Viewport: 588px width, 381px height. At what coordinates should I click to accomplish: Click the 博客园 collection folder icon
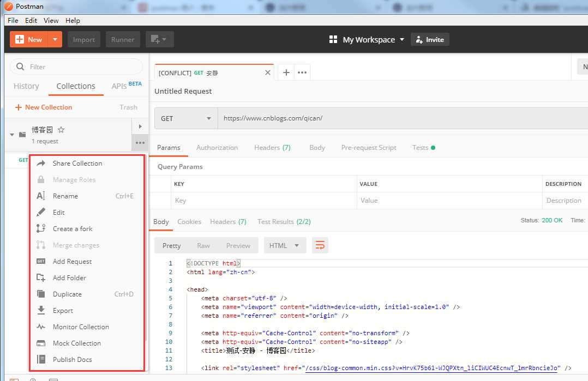22,135
